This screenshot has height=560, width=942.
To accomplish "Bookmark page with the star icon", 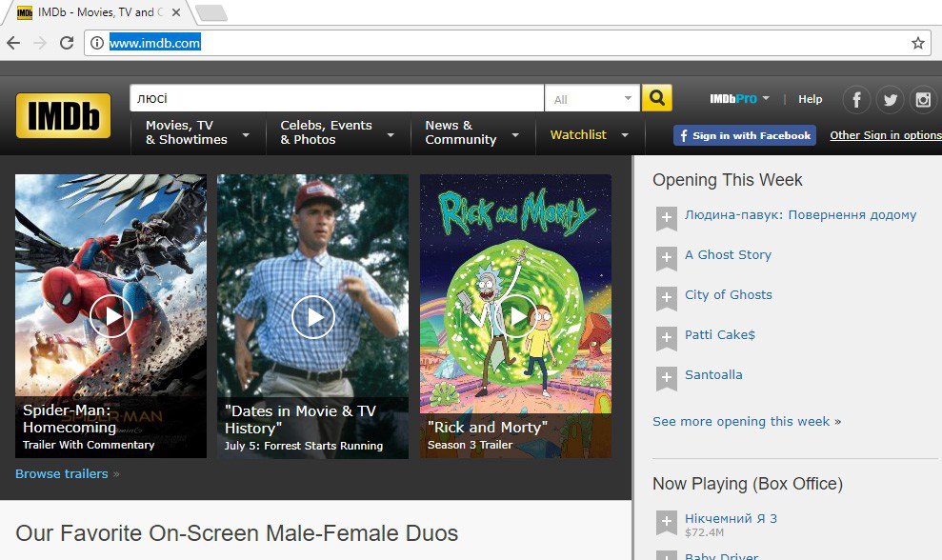I will tap(917, 43).
